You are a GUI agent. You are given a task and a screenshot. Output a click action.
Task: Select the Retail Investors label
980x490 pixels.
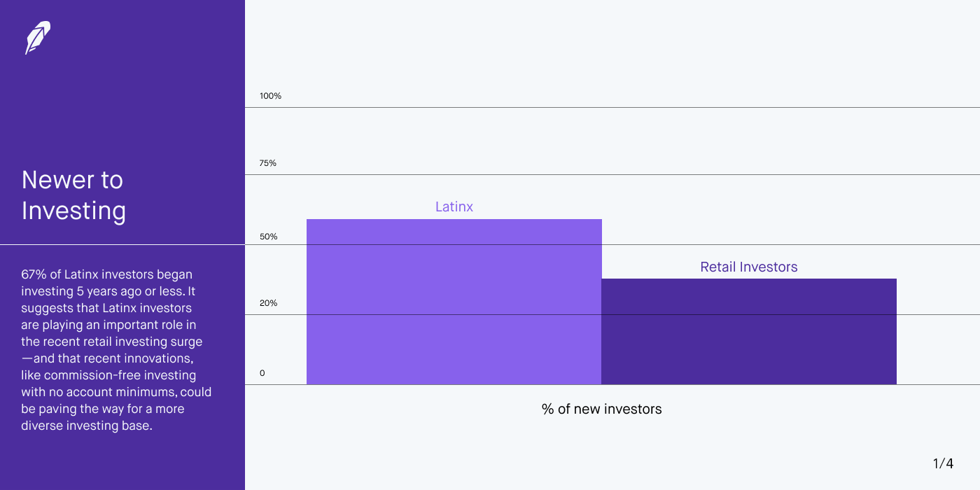[x=749, y=267]
